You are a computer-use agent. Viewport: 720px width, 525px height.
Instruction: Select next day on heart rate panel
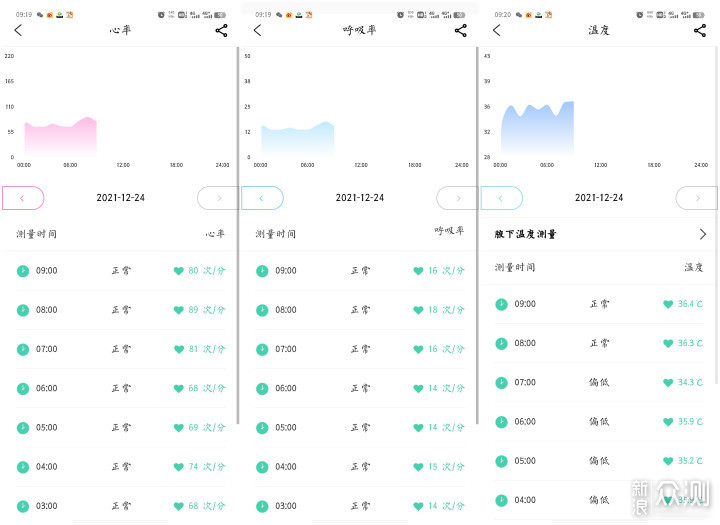click(x=218, y=198)
